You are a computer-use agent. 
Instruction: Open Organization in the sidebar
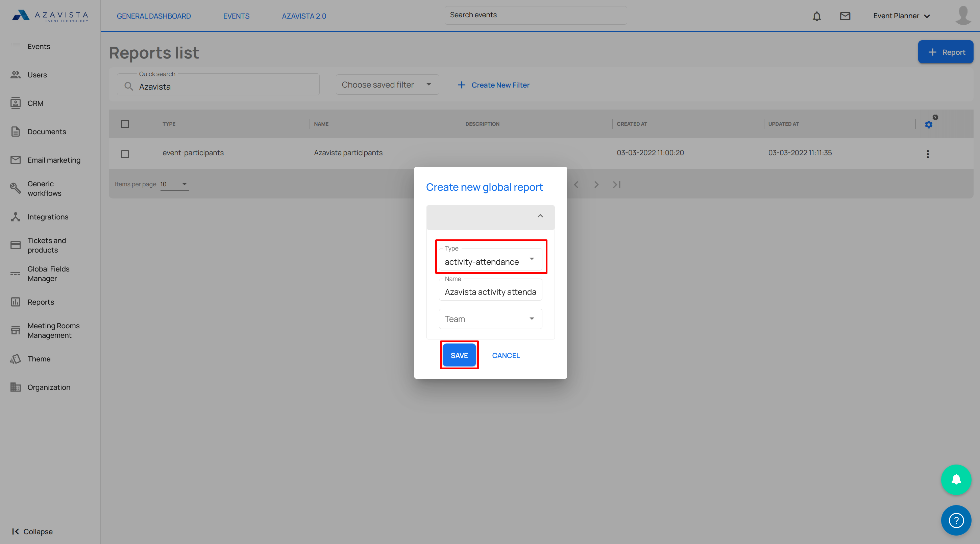(49, 387)
